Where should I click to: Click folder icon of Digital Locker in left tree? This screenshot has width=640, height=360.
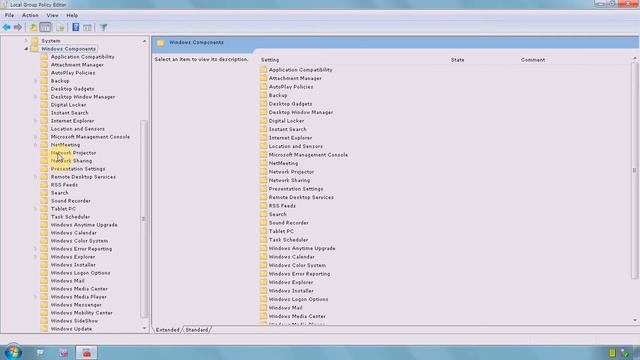44,104
